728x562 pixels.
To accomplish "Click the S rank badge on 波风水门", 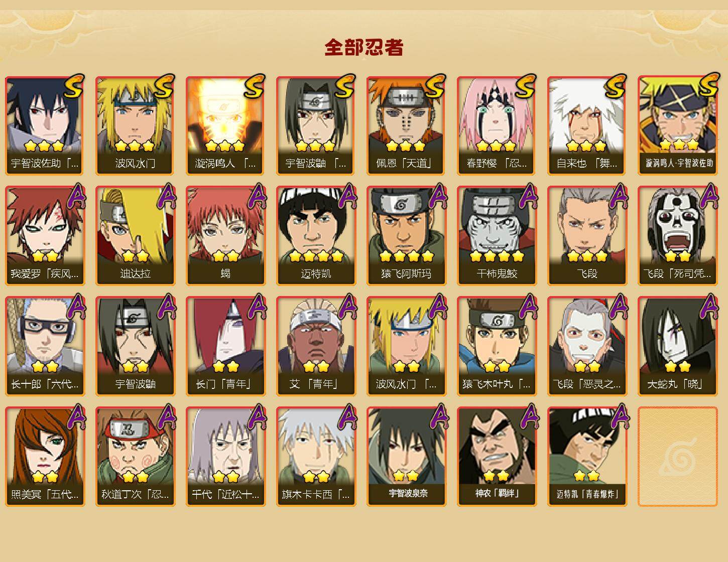I will click(164, 85).
